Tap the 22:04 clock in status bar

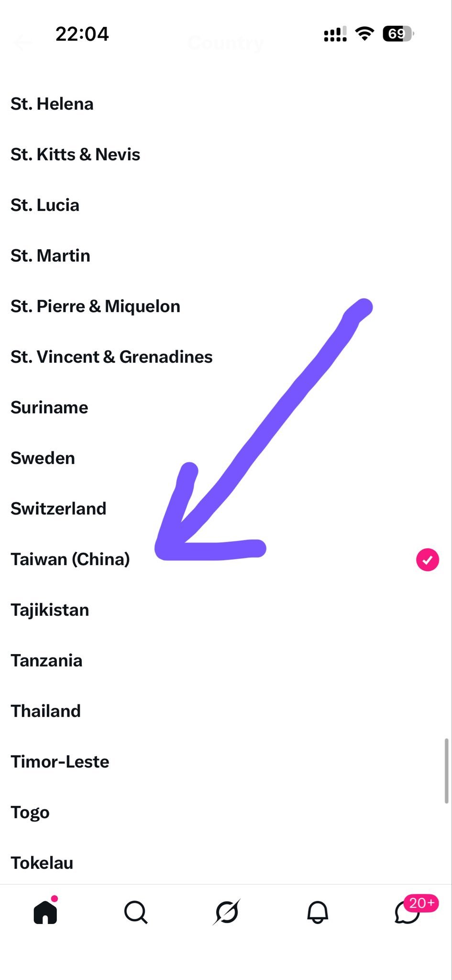(82, 34)
